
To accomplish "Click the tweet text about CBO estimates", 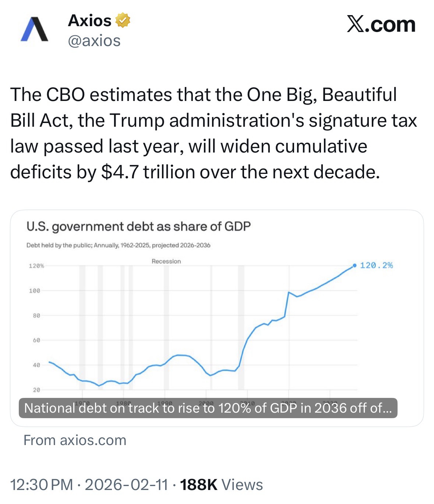I will click(214, 133).
